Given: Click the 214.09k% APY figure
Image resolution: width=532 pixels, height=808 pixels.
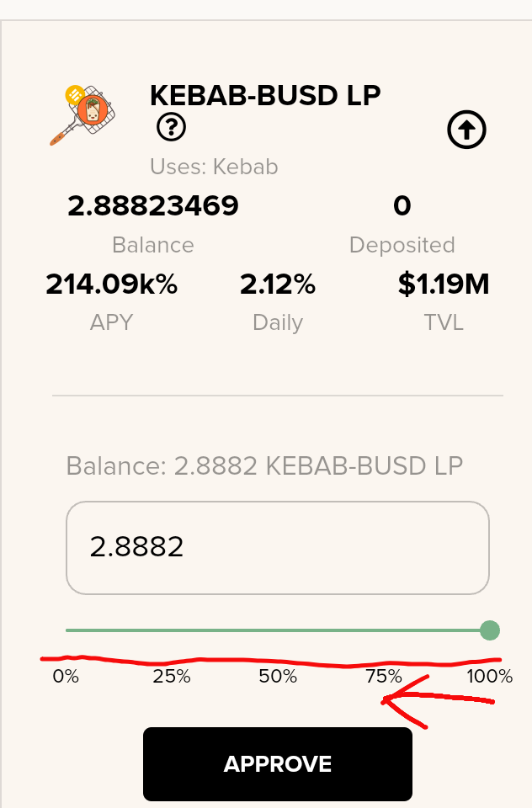Looking at the screenshot, I should click(x=111, y=284).
